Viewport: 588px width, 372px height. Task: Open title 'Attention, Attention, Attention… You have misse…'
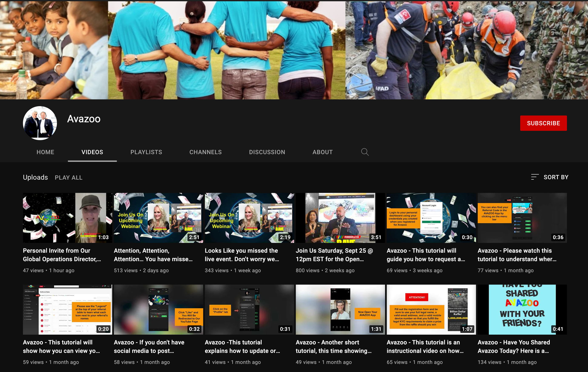tap(153, 255)
